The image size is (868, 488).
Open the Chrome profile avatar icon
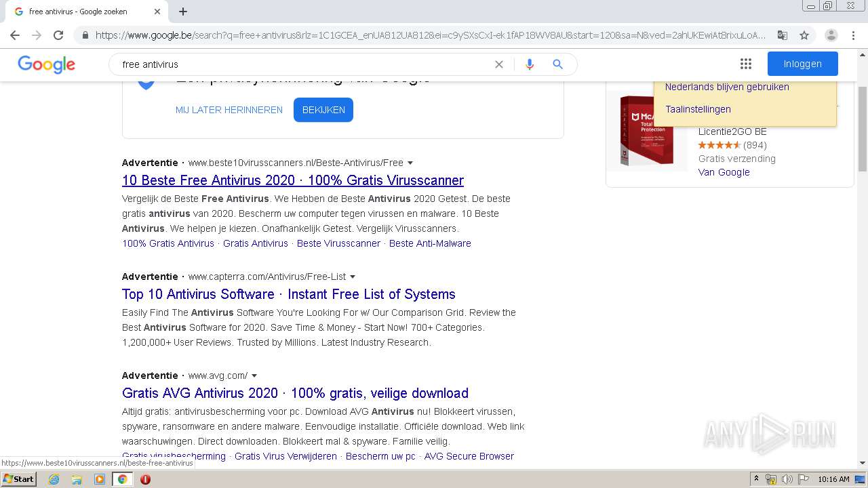coord(831,35)
